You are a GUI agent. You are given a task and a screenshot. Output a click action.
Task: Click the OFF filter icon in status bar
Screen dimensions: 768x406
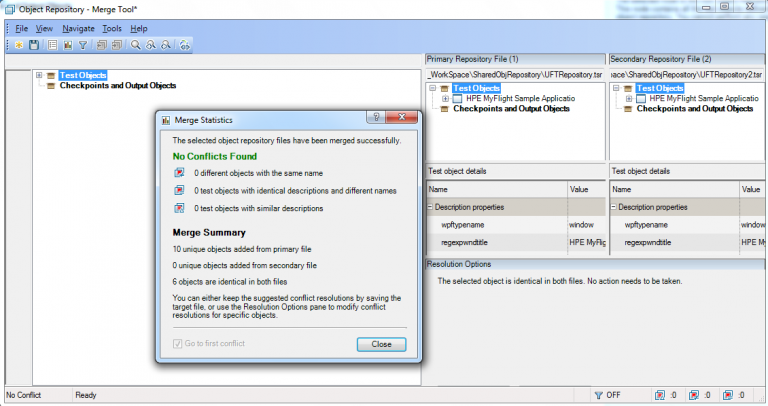tap(600, 395)
